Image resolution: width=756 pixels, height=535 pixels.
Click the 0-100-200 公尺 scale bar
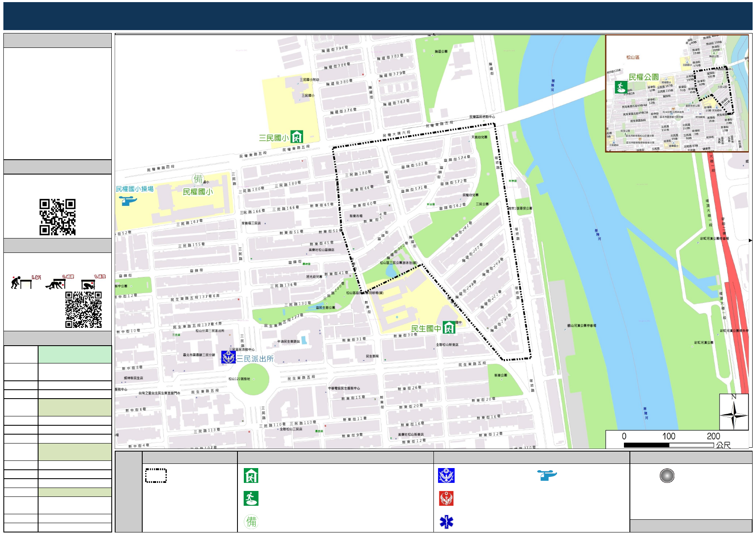(x=678, y=440)
